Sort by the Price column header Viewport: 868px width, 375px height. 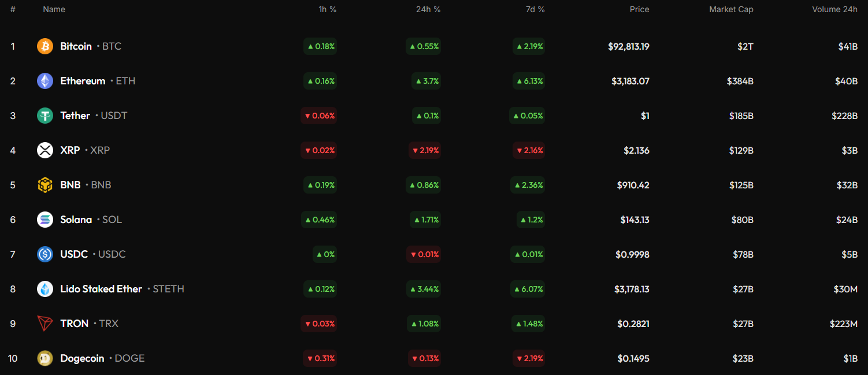[x=639, y=9]
